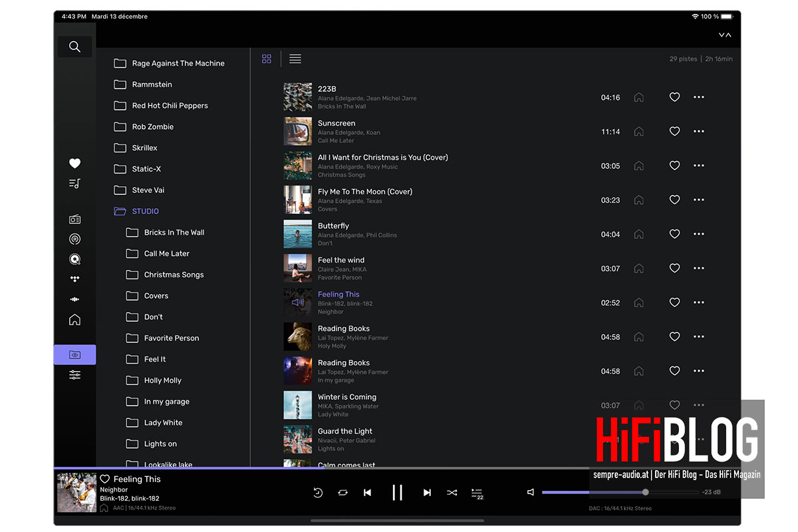Open the local library house icon in the sidebar
The image size is (798, 532).
pyautogui.click(x=75, y=320)
